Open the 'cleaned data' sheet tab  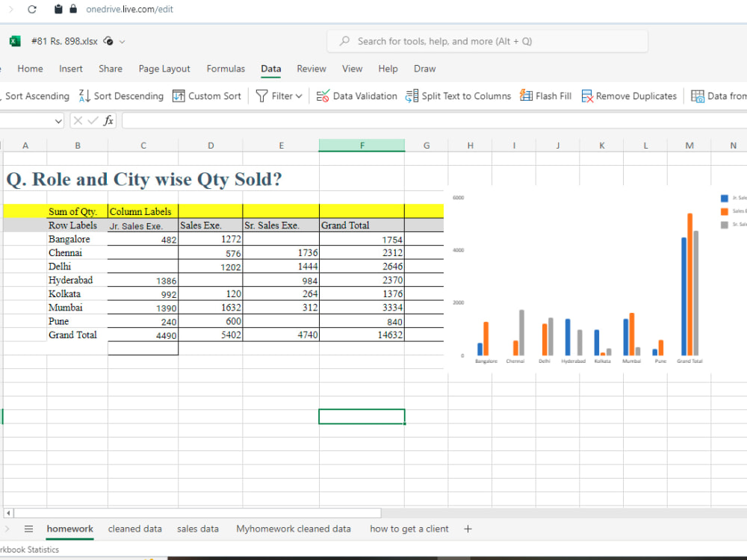[135, 529]
